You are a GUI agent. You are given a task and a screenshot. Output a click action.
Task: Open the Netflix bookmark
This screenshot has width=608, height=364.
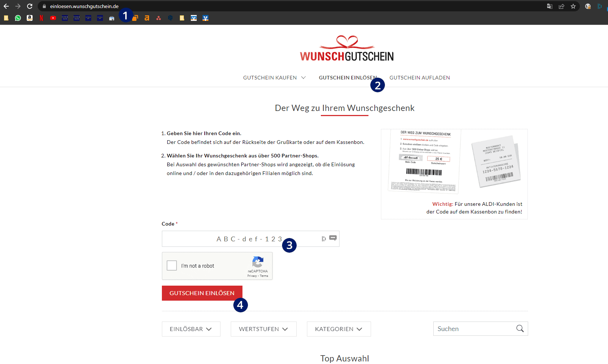41,18
